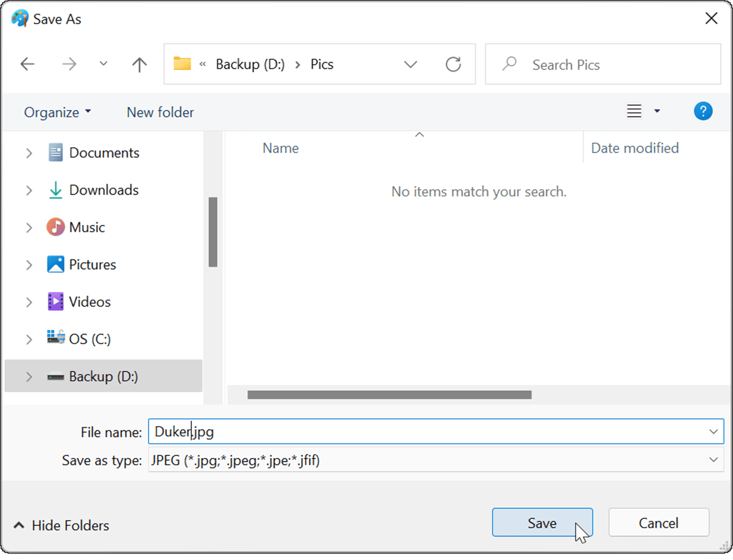Open the Save as type dropdown
Screen dimensions: 733x560
pyautogui.click(x=714, y=460)
